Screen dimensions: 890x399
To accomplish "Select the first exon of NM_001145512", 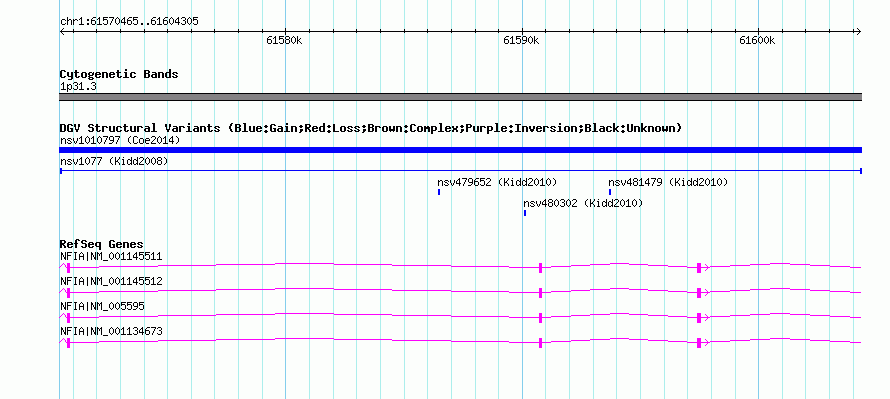I will pos(68,293).
